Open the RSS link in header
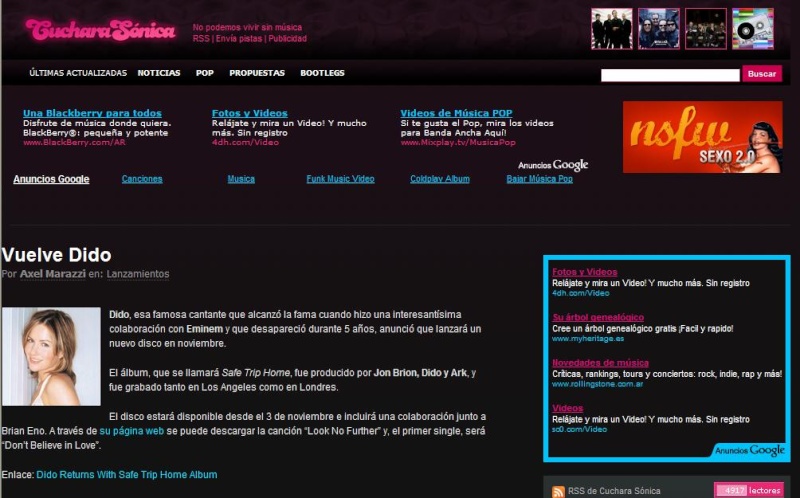Image resolution: width=800 pixels, height=498 pixels. 201,39
